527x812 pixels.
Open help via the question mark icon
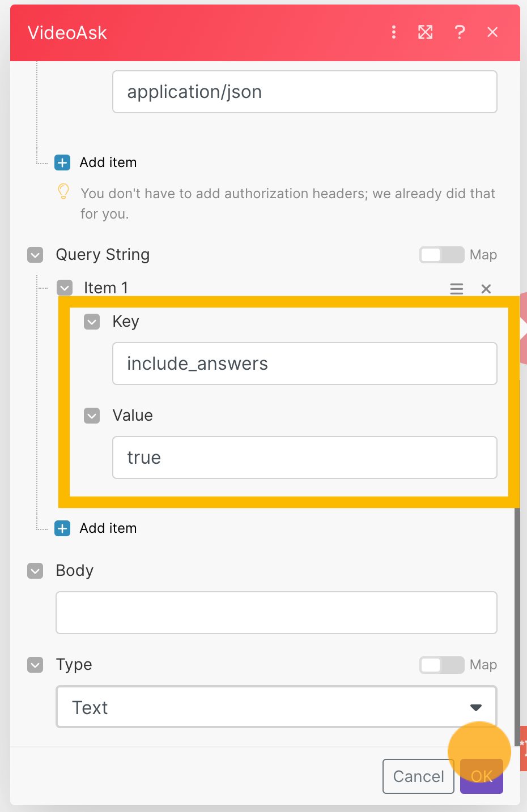[x=460, y=32]
